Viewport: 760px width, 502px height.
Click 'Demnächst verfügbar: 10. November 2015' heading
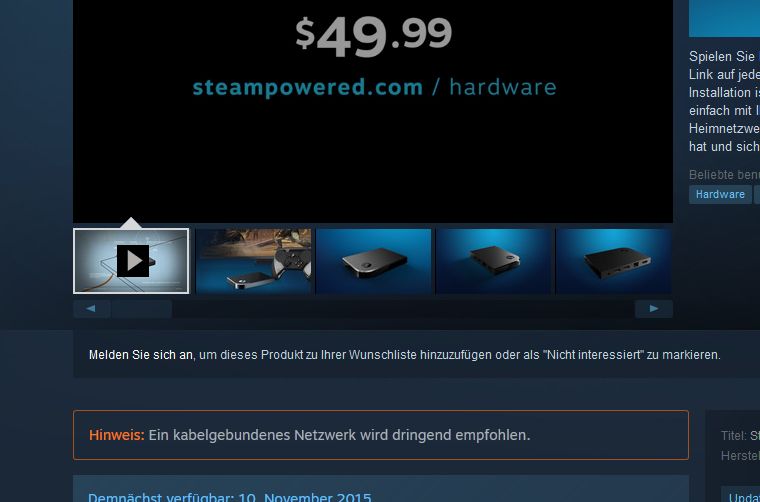[x=230, y=497]
